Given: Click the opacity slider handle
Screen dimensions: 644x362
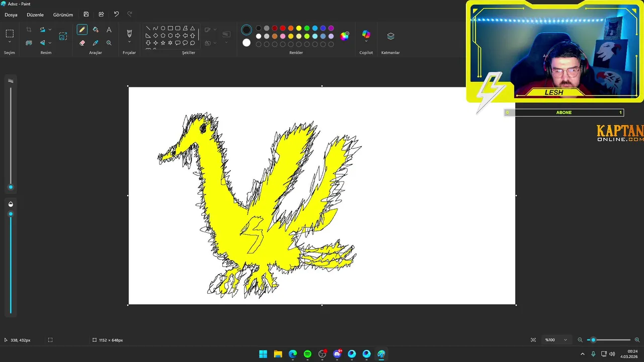Looking at the screenshot, I should (x=11, y=214).
